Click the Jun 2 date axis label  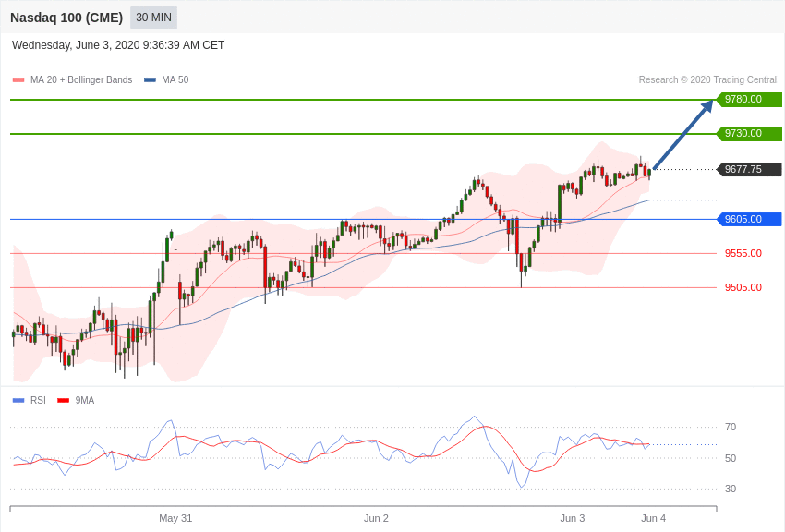point(376,518)
